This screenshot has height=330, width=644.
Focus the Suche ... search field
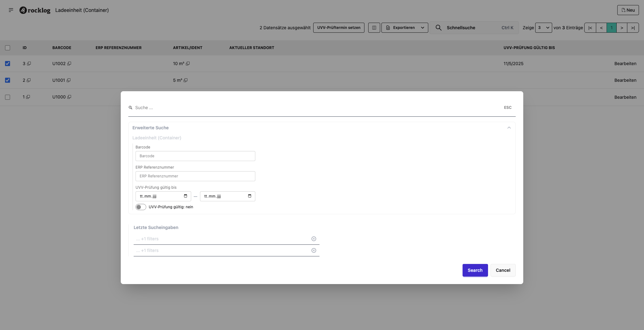coord(318,108)
